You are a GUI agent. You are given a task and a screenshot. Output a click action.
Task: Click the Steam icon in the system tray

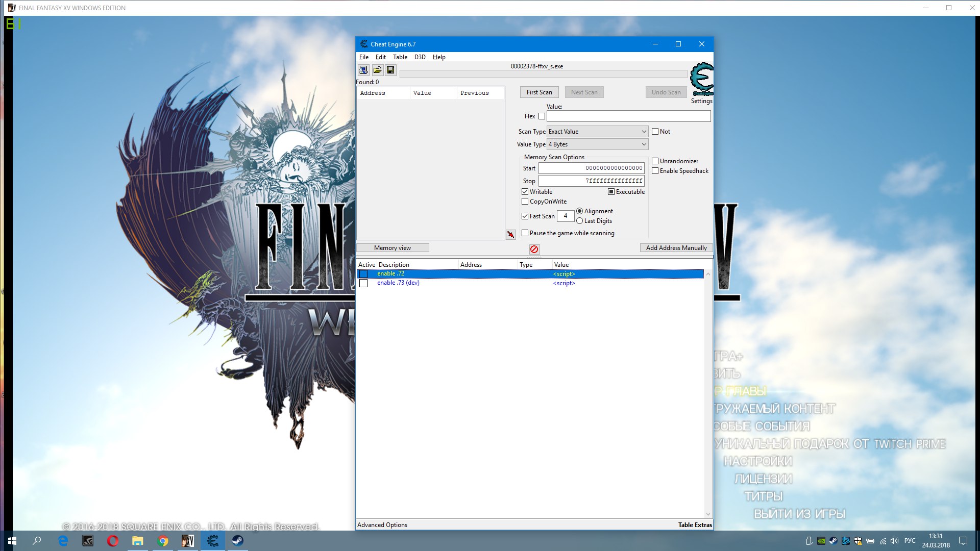834,541
